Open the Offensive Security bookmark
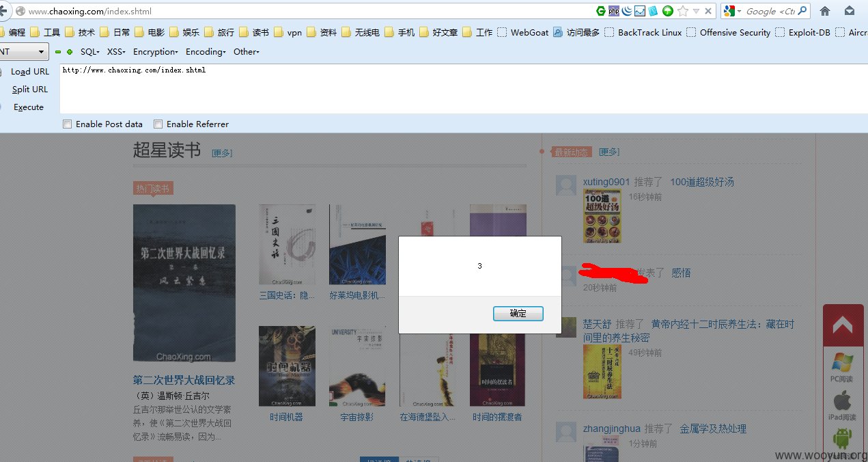This screenshot has height=462, width=868. (x=729, y=32)
